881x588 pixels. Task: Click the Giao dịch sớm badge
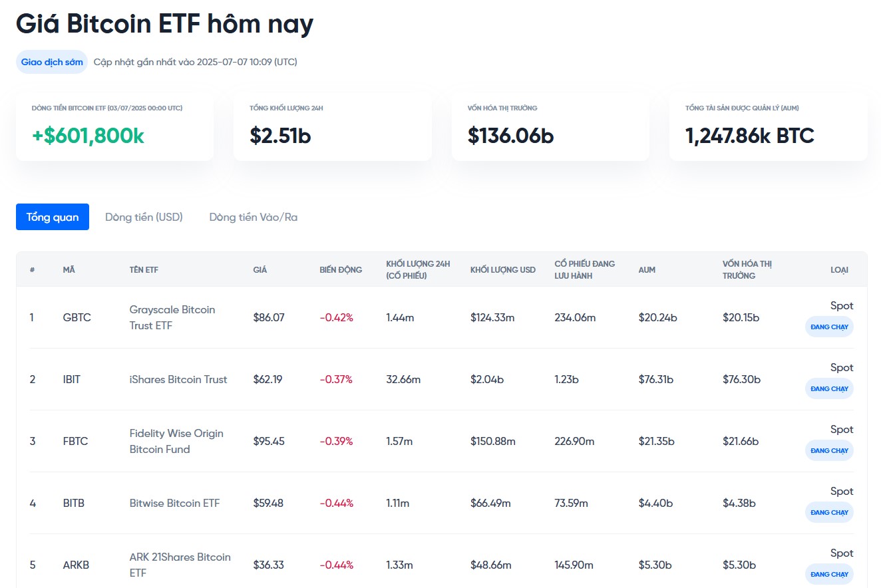point(52,62)
